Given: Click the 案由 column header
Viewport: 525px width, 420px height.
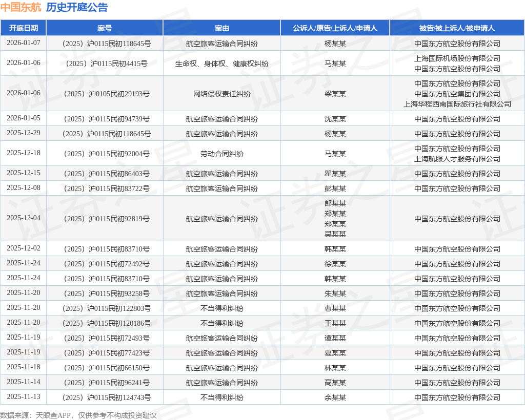Looking at the screenshot, I should pyautogui.click(x=221, y=28).
